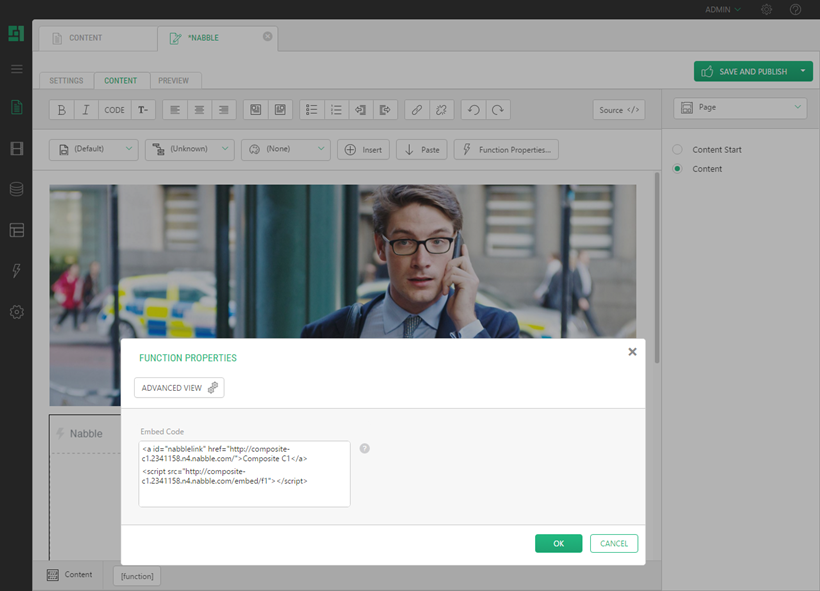Switch to the SETTINGS tab
820x591 pixels.
pyautogui.click(x=67, y=80)
